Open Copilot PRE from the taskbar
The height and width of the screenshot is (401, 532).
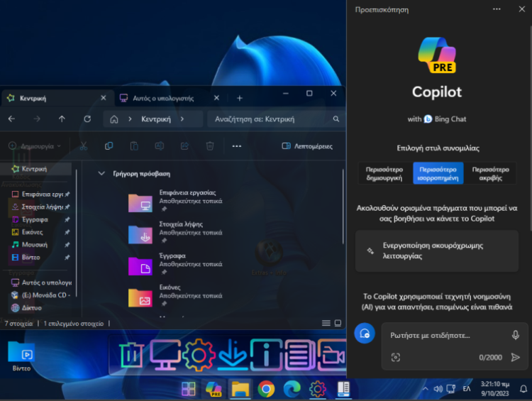(x=214, y=389)
